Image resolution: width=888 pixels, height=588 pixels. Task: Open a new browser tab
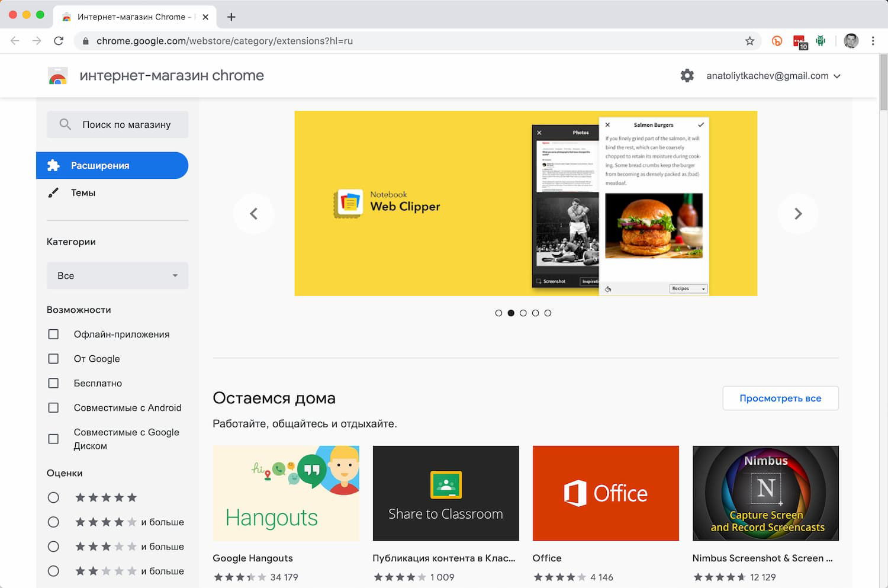tap(231, 17)
